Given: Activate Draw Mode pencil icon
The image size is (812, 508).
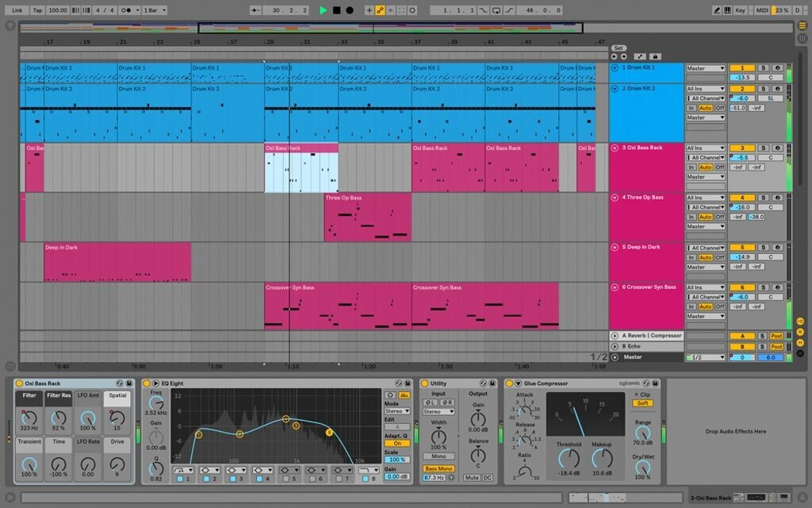Looking at the screenshot, I should coord(717,10).
